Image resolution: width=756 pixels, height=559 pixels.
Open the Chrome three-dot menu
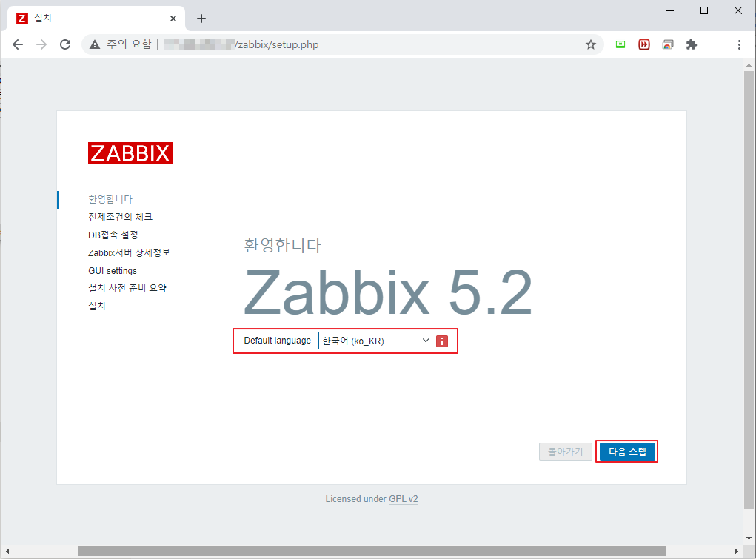pyautogui.click(x=739, y=45)
